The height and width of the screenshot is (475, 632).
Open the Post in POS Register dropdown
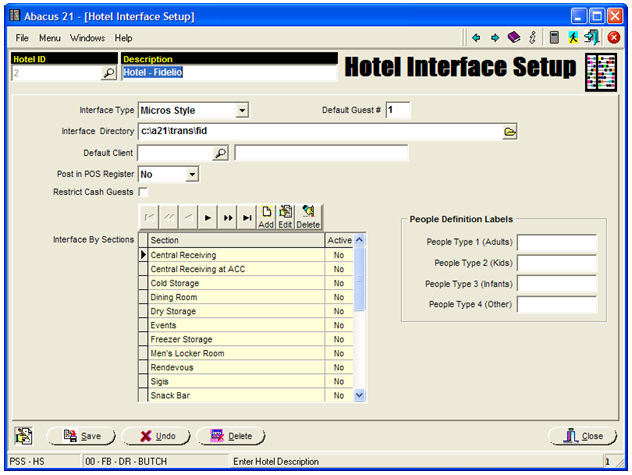pos(192,174)
